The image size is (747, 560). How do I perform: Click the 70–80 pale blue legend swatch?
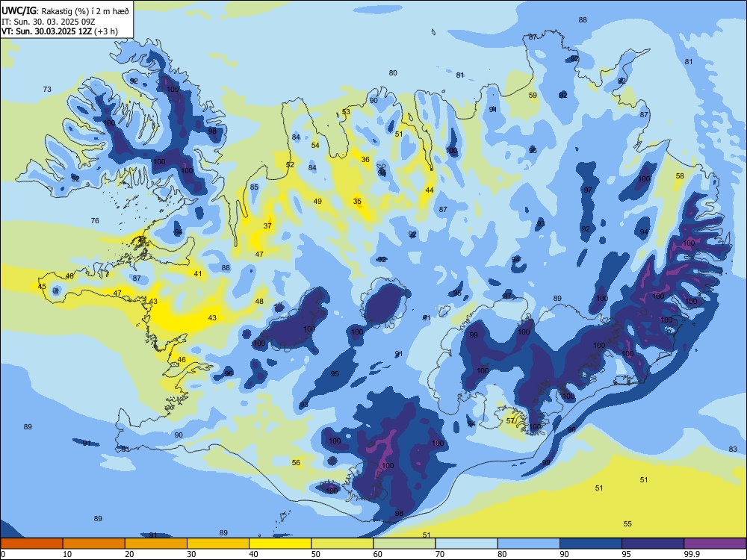point(466,544)
